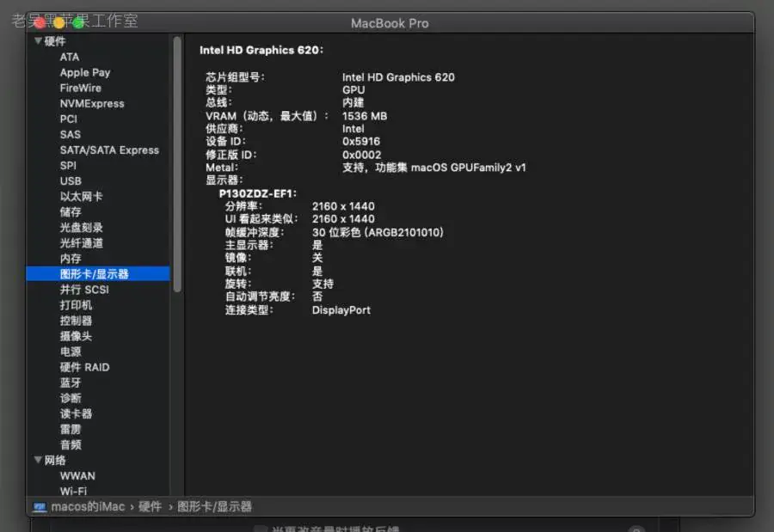The image size is (774, 532).
Task: Click the 类型 value GPU
Action: click(353, 90)
